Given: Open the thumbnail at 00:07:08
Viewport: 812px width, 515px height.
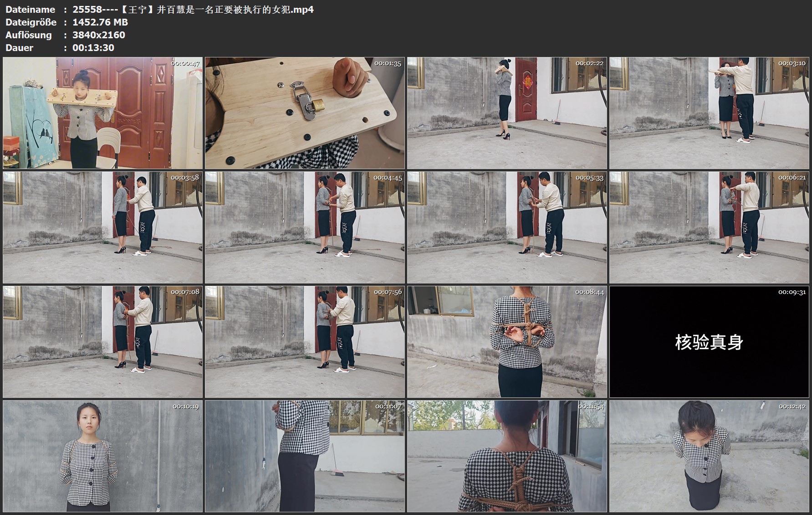Looking at the screenshot, I should (x=102, y=342).
